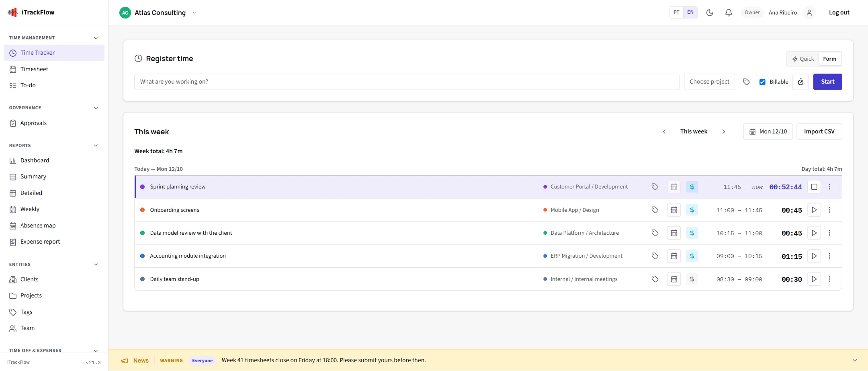This screenshot has width=868, height=371.
Task: Open the Mon 12/10 date picker
Action: coord(768,131)
